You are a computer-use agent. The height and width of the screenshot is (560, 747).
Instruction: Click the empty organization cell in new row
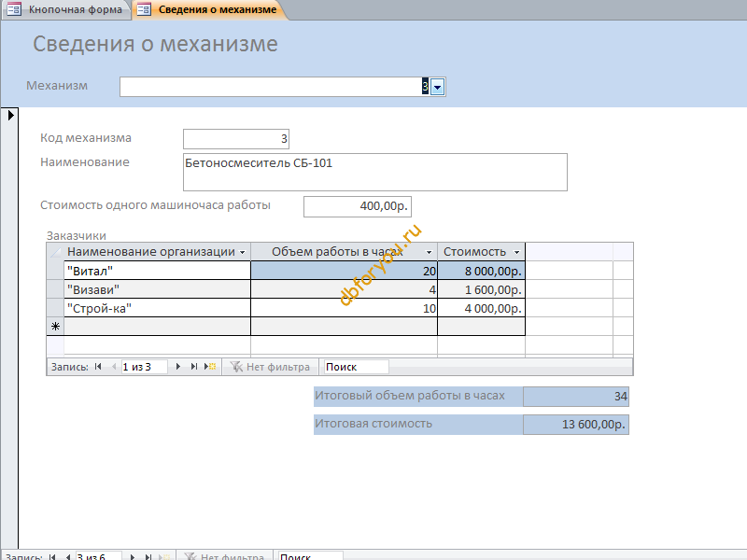point(157,327)
